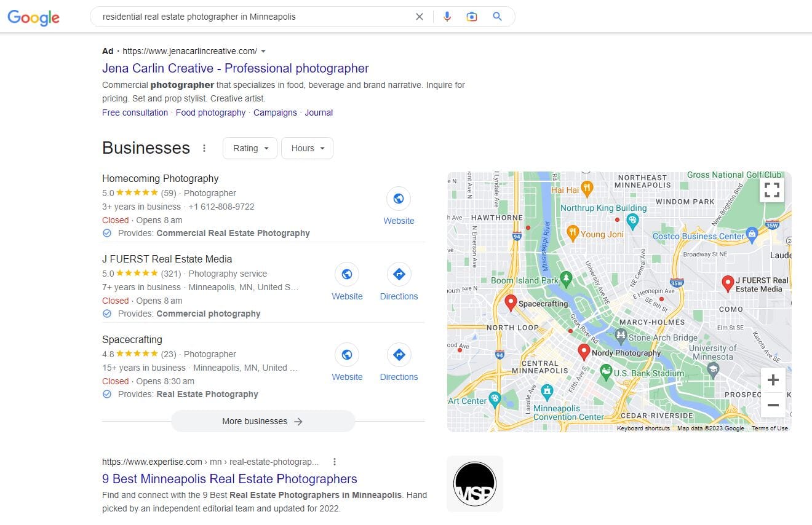812x525 pixels.
Task: Click the Google Voice Search microphone icon
Action: [447, 17]
